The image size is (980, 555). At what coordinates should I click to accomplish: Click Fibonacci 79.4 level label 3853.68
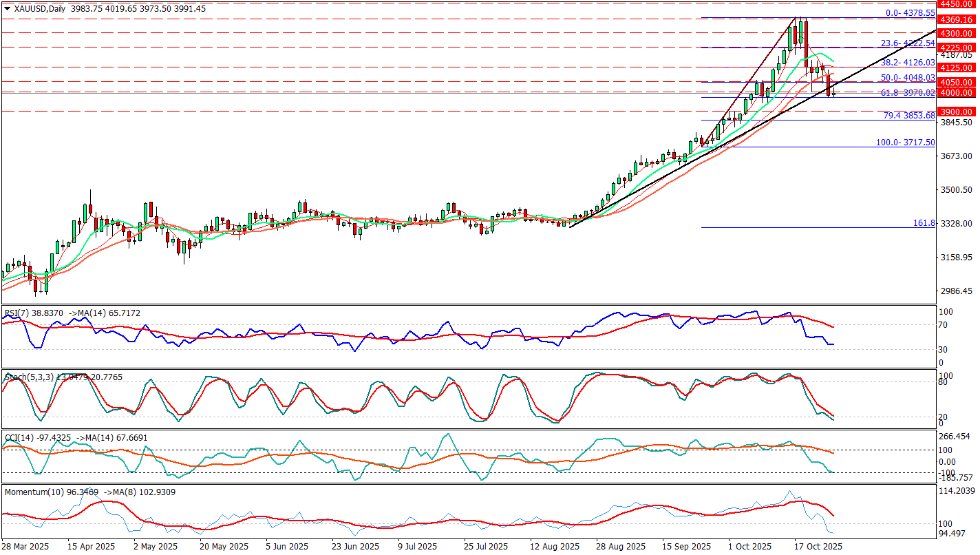coord(908,116)
